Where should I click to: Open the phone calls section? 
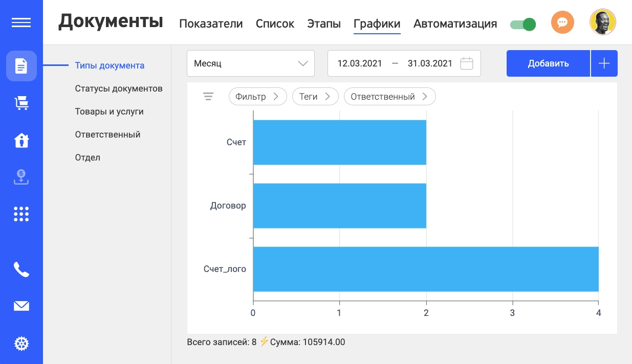pyautogui.click(x=21, y=270)
